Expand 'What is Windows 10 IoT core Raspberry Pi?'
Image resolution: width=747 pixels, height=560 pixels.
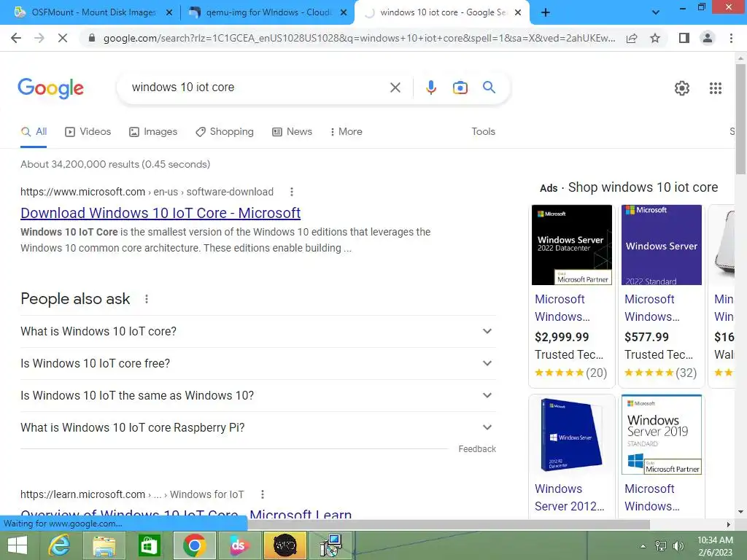(x=258, y=427)
